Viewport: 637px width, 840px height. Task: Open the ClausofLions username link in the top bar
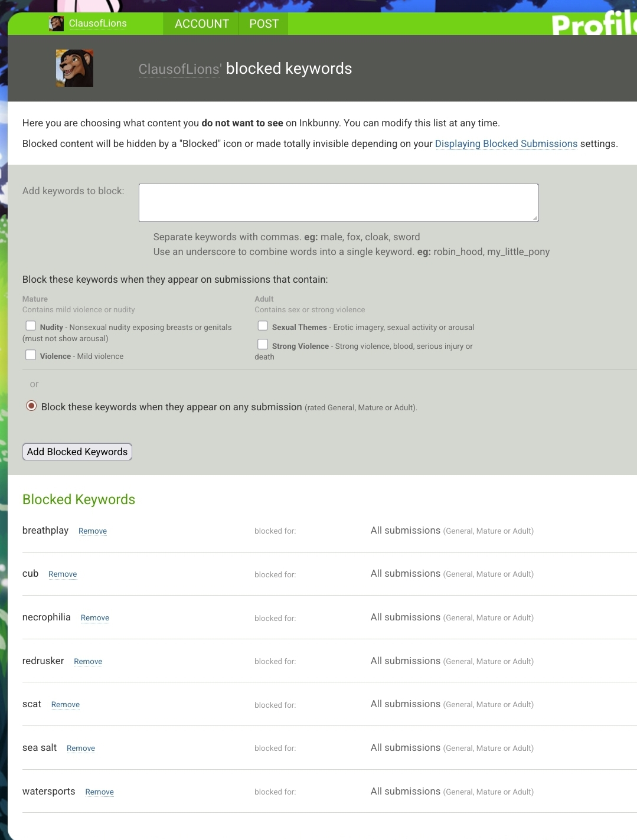98,24
